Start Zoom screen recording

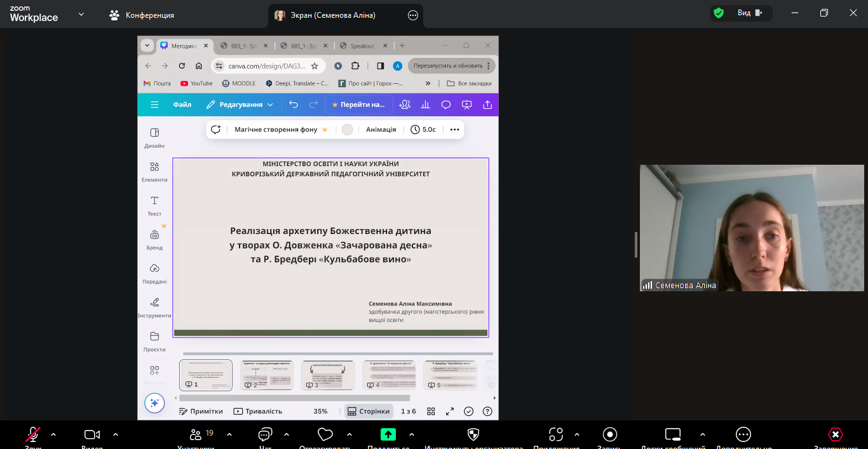coord(609,435)
